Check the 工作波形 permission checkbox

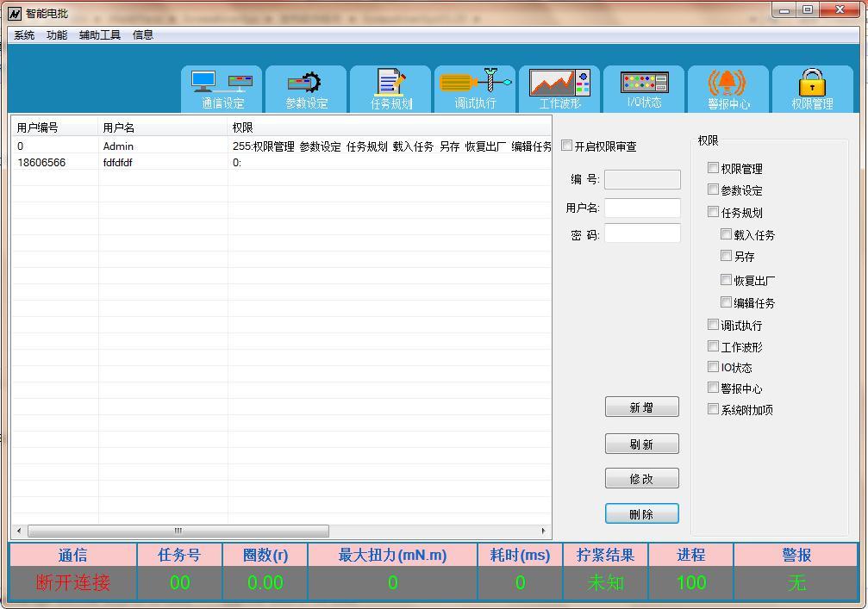(713, 346)
